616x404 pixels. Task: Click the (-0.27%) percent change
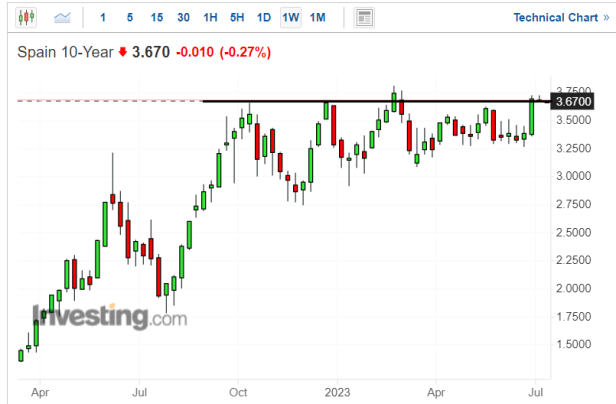pos(245,52)
